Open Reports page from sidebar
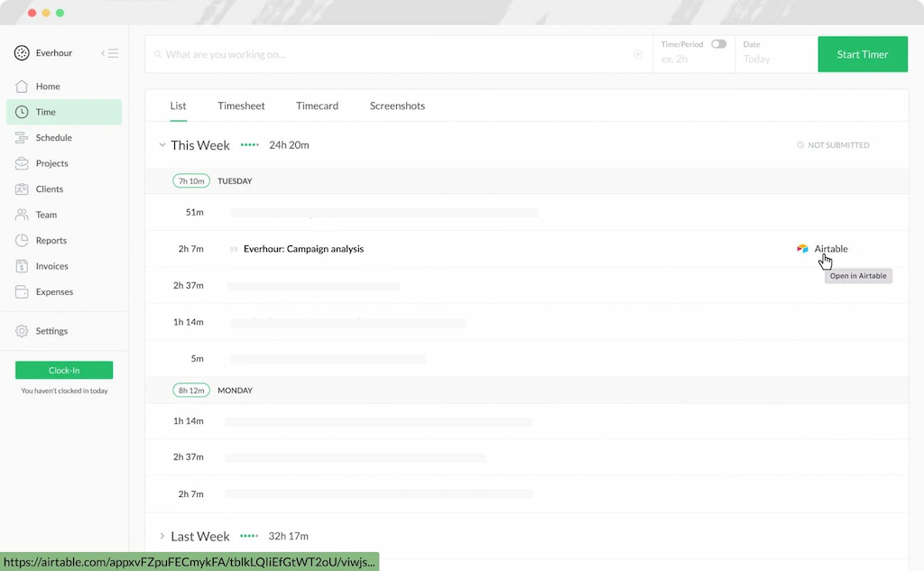Screen dimensions: 924x571 [64, 241]
